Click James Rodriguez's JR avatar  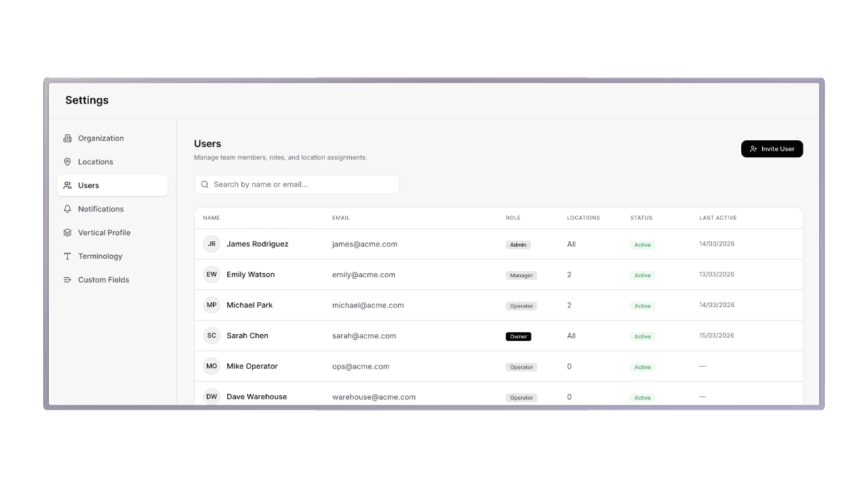212,244
